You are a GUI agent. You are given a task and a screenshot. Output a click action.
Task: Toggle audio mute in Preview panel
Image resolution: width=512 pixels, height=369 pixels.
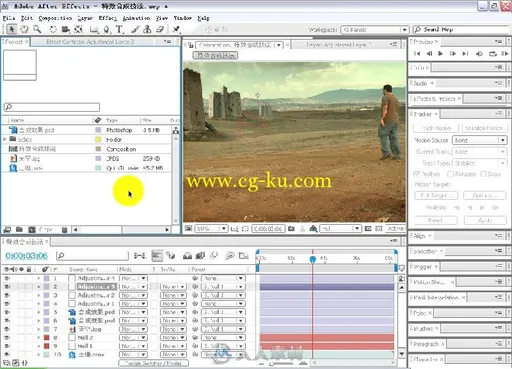[x=479, y=54]
